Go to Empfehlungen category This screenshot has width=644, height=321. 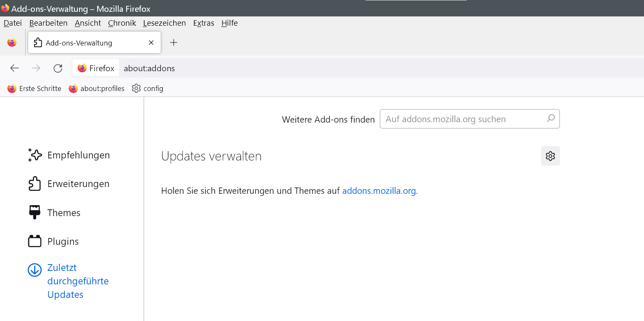tap(69, 155)
